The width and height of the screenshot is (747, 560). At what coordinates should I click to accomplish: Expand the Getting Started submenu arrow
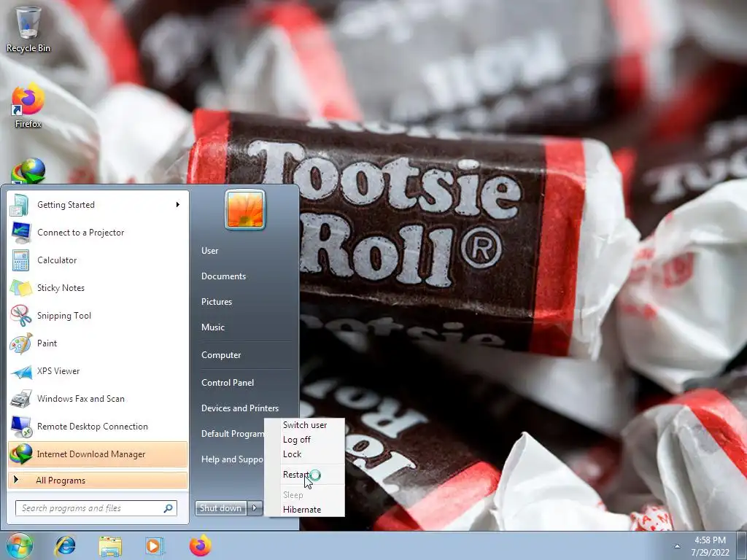tap(178, 205)
